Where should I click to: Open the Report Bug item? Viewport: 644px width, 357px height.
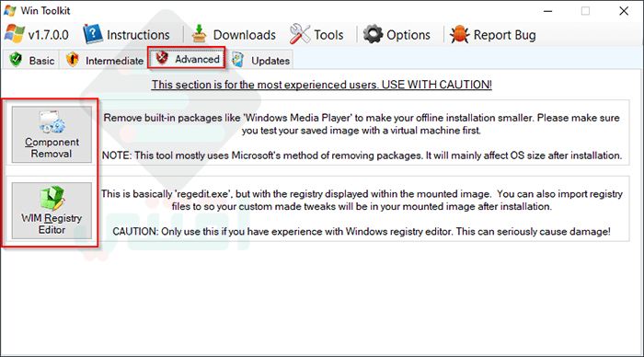coord(504,35)
